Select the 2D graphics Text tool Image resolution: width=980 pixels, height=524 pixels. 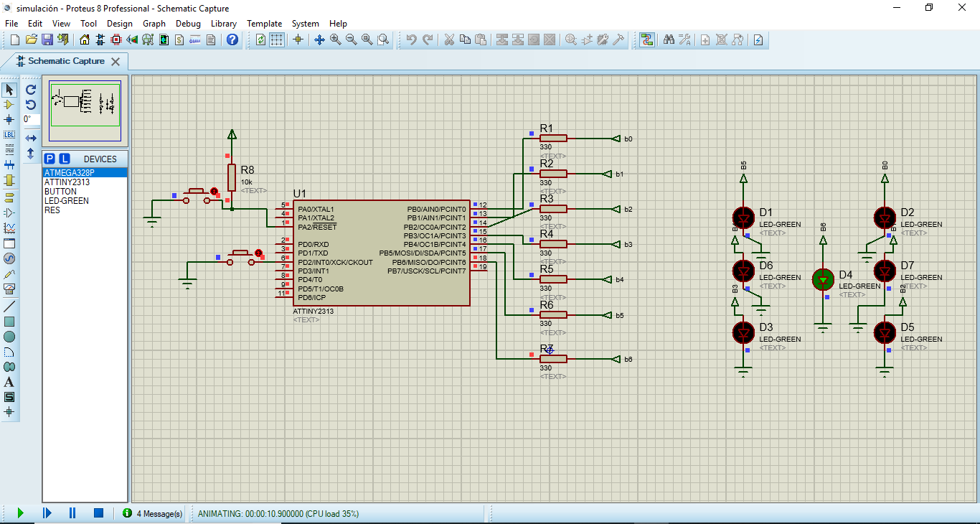9,382
